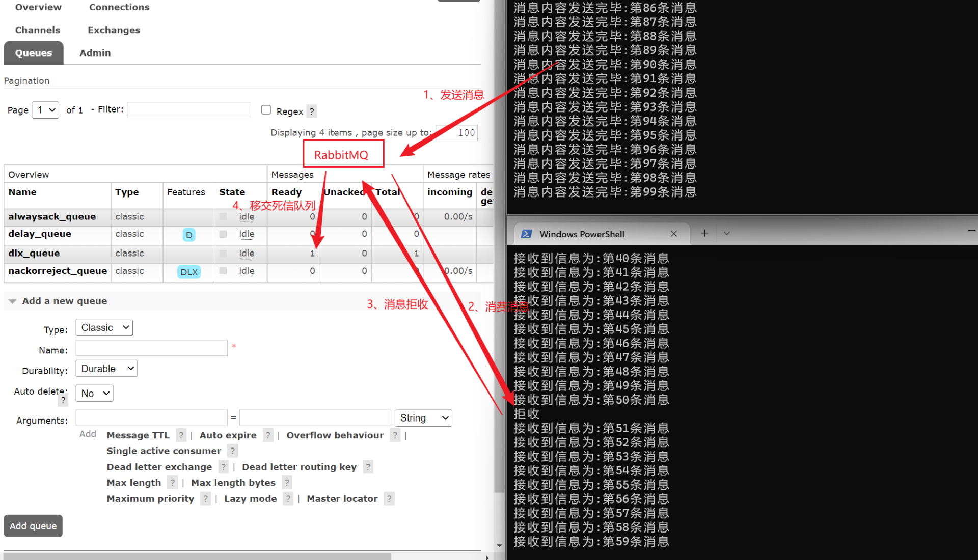Click the Queues tab in RabbitMQ
978x560 pixels.
pyautogui.click(x=34, y=52)
